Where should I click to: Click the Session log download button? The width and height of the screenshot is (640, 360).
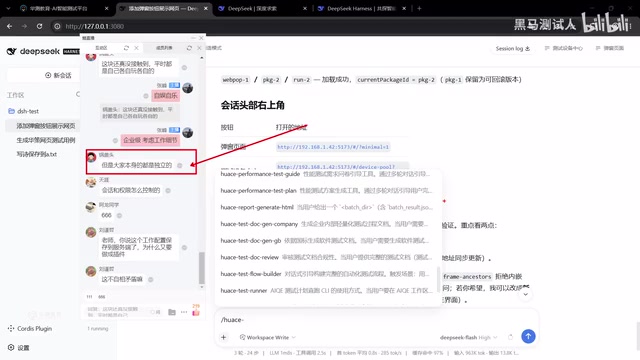(x=513, y=48)
